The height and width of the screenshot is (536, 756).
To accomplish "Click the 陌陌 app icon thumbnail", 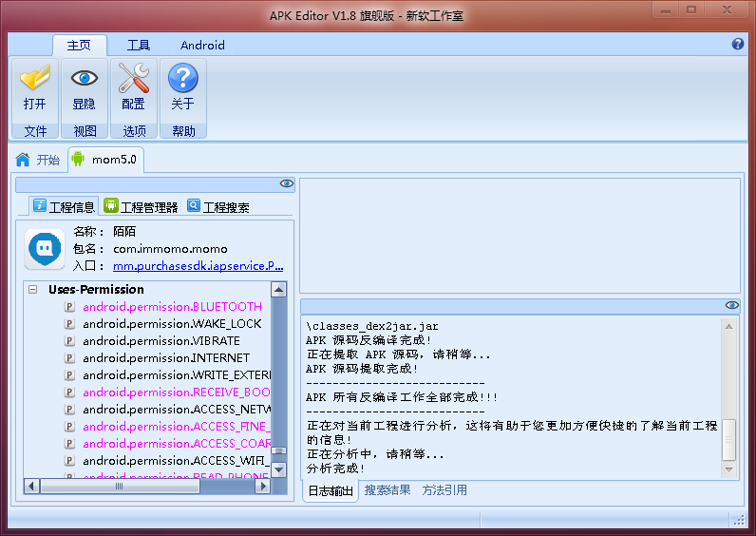I will tap(45, 249).
